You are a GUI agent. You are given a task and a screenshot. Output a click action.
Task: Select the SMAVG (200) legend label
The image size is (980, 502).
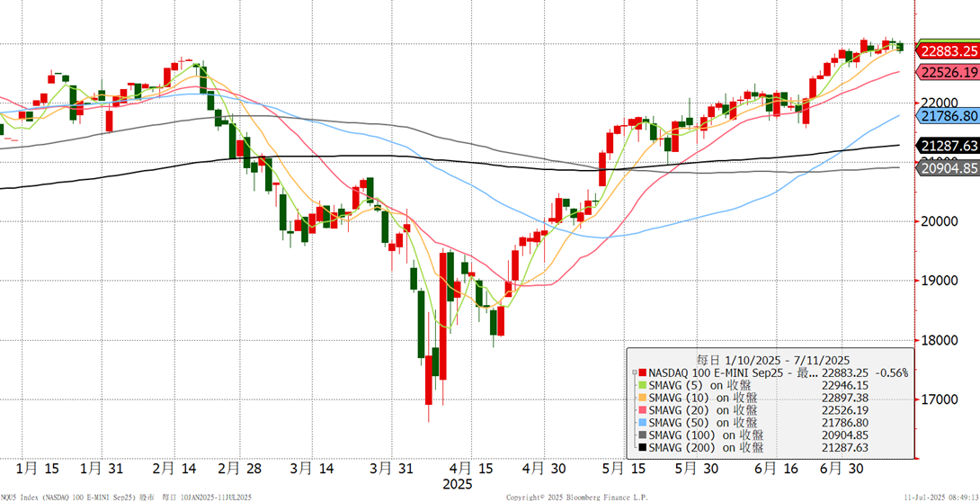pos(706,448)
